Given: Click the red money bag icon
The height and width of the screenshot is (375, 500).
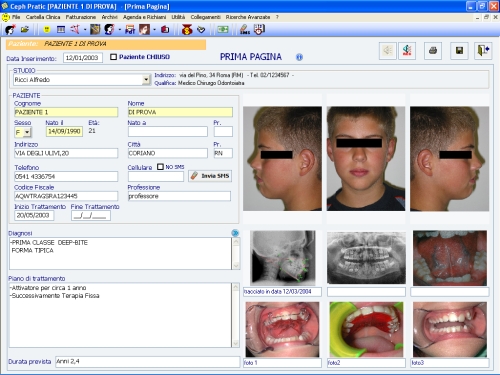Looking at the screenshot, I should pos(187,30).
